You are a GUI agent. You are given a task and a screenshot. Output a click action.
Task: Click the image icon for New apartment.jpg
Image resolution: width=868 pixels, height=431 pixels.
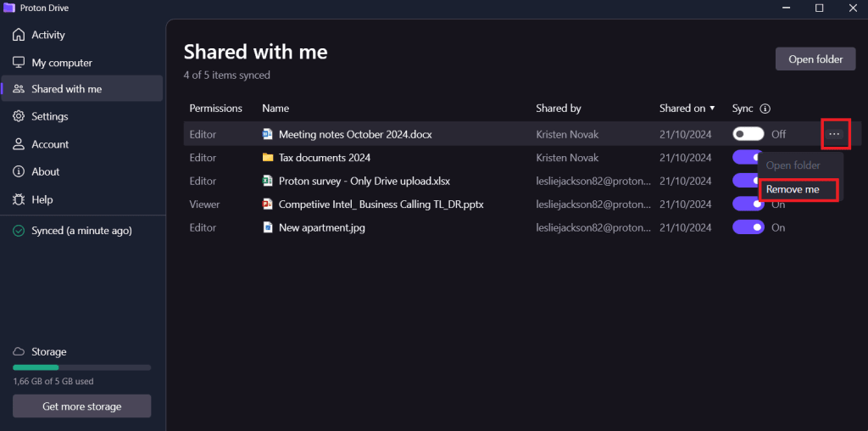point(268,227)
